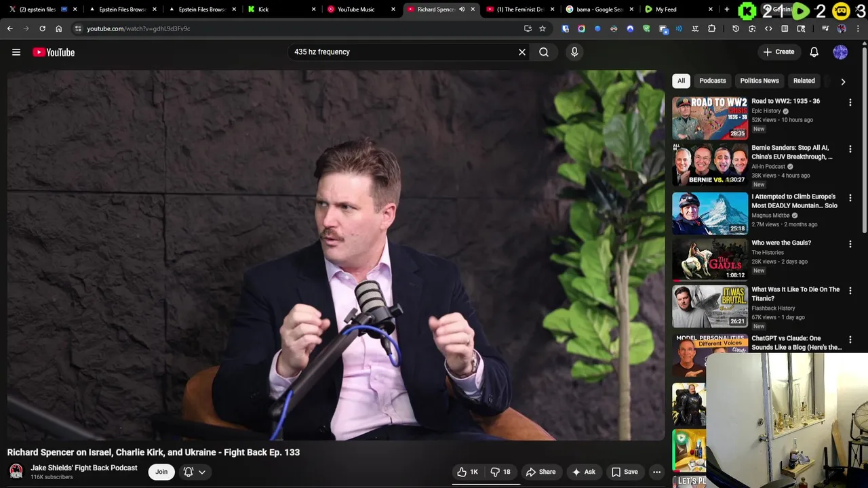868x488 pixels.
Task: Mute the Richard Spencer tab via speaker icon
Action: pyautogui.click(x=462, y=9)
